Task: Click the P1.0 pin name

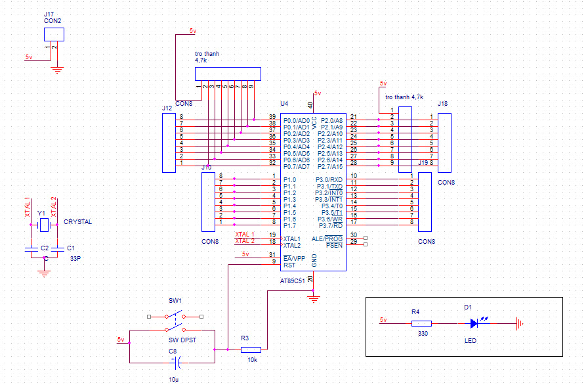Action: pos(289,180)
